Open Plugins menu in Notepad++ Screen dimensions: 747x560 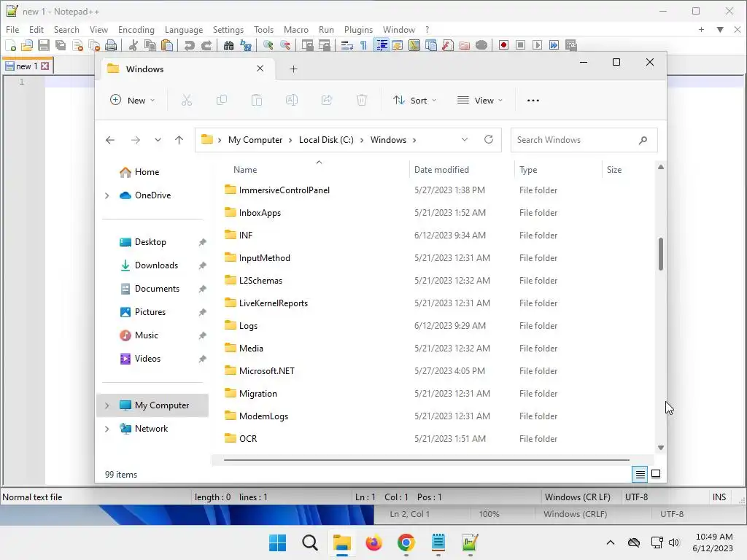coord(358,29)
